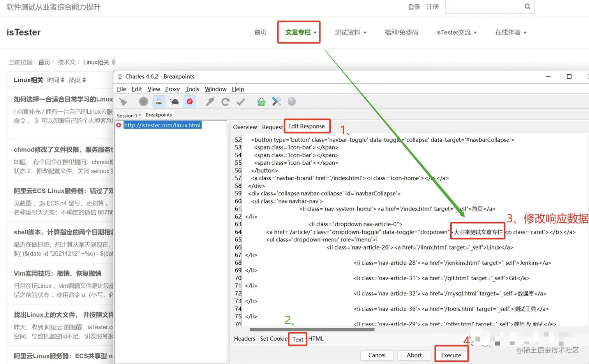
Task: Click the Abort button
Action: pyautogui.click(x=414, y=355)
